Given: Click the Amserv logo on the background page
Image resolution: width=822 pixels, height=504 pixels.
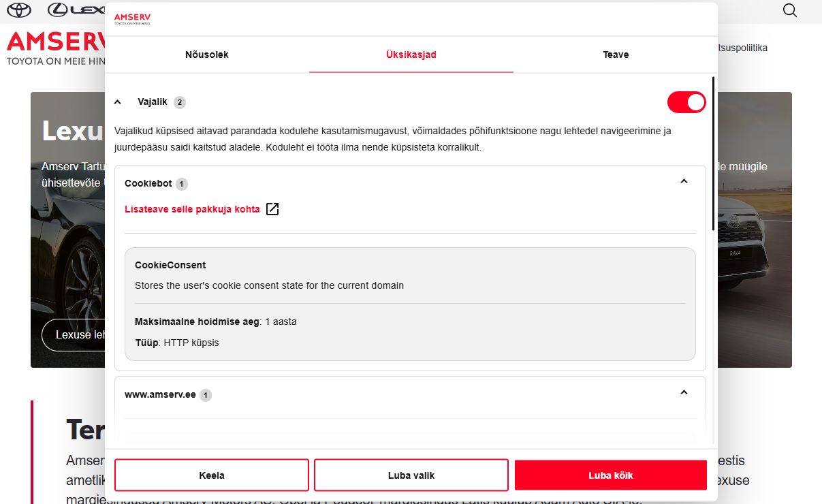Looking at the screenshot, I should 56,48.
